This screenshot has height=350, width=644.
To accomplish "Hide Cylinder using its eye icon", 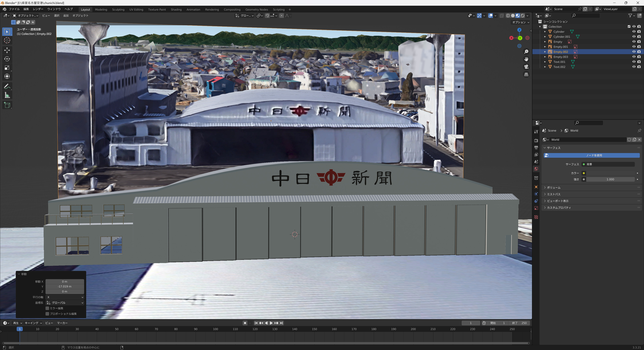I will (634, 32).
